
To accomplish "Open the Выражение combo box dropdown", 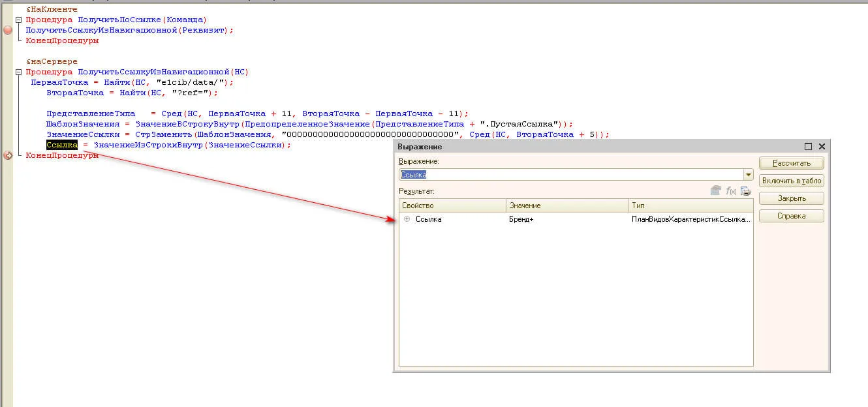I will tap(748, 175).
